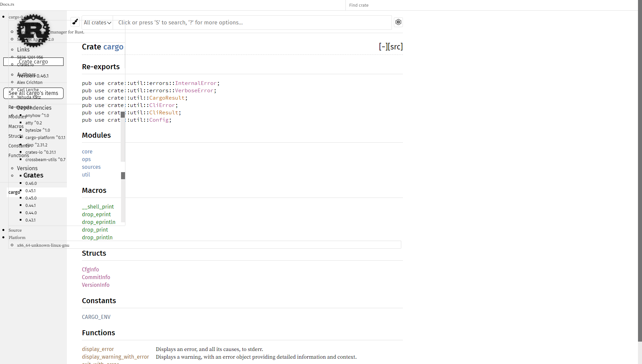This screenshot has height=364, width=642.
Task: Open the cargo-platform ^0.1.1 dependency
Action: click(x=45, y=138)
